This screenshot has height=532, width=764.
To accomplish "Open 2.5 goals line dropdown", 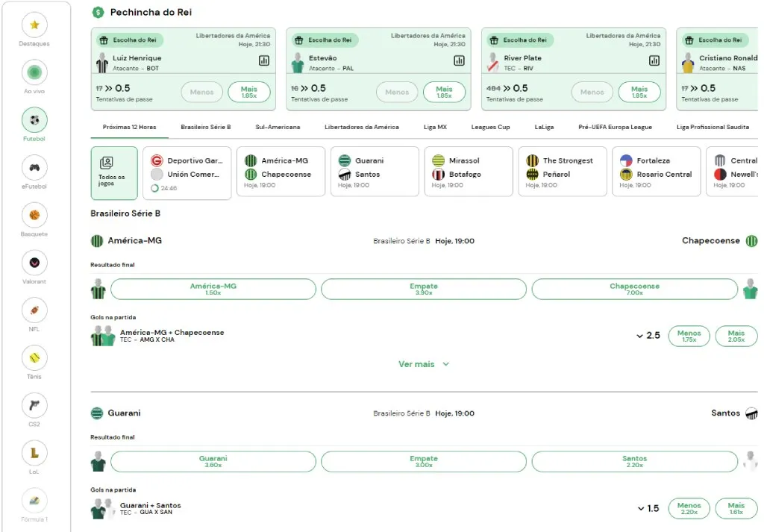I will (x=648, y=336).
